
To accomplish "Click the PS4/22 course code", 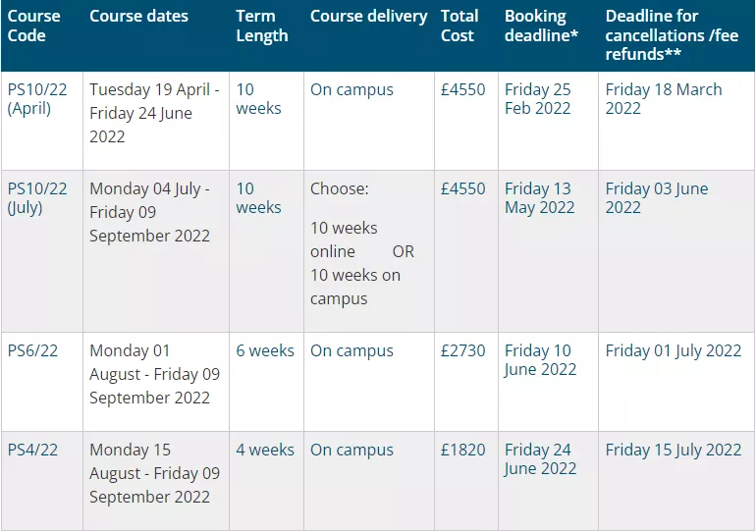I will tap(33, 451).
